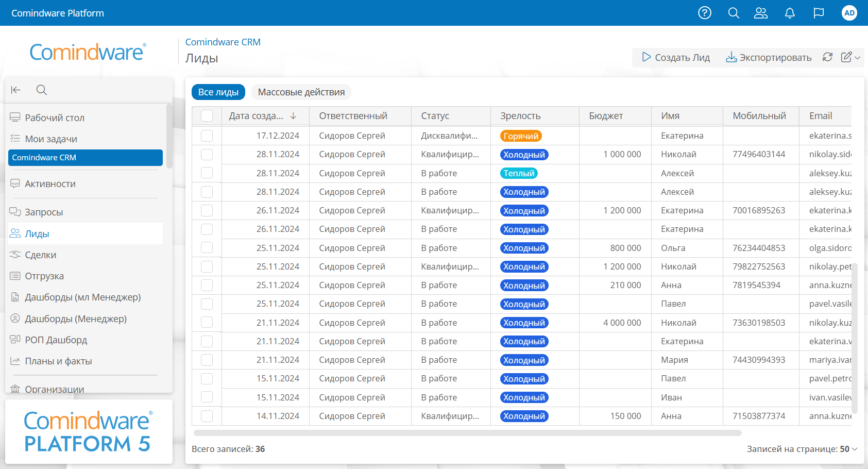Click the Теплый teal maturity badge

click(x=519, y=173)
